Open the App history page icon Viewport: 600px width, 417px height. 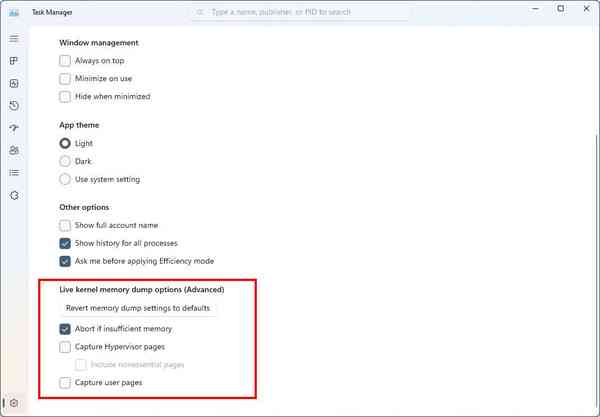(14, 106)
